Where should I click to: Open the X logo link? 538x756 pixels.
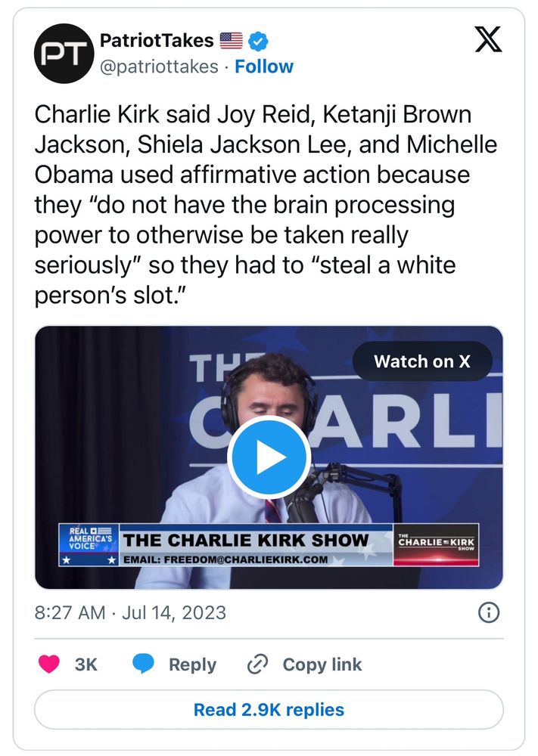click(488, 39)
